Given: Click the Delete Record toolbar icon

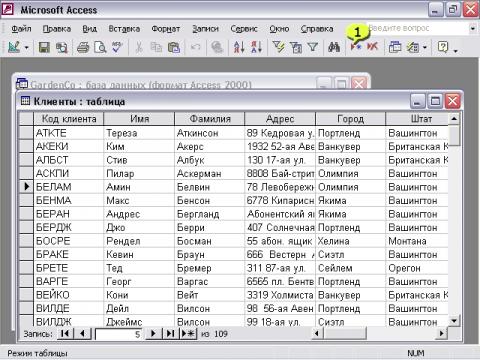Looking at the screenshot, I should point(372,47).
